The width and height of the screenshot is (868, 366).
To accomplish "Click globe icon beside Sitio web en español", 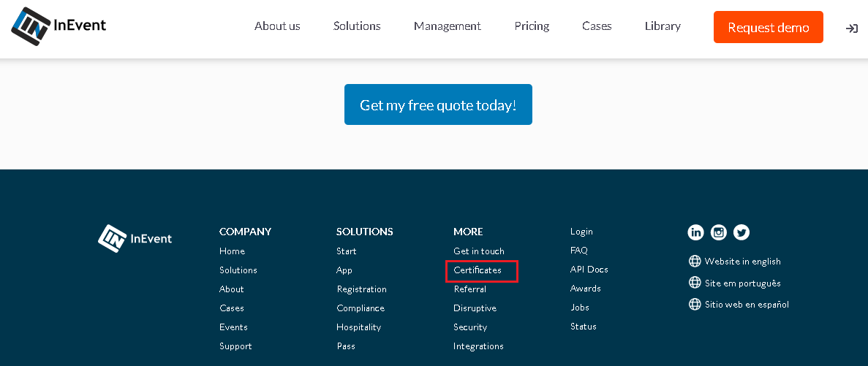I will (x=694, y=304).
